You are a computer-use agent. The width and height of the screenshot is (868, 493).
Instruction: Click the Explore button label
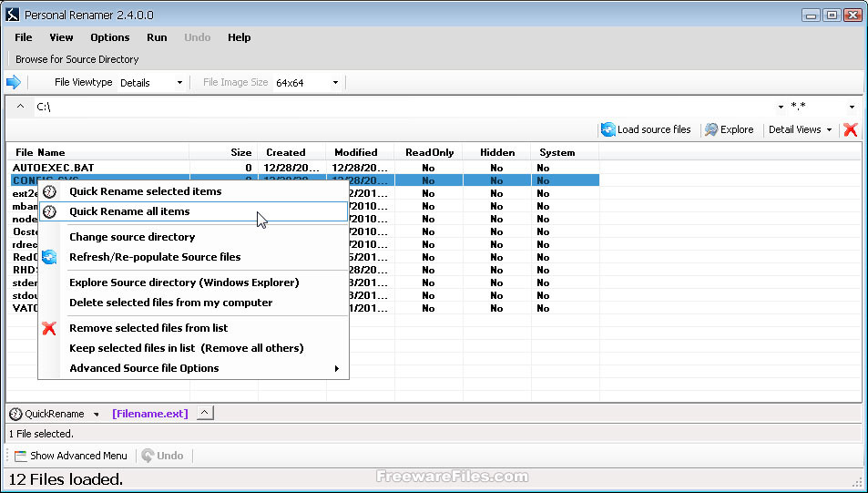737,129
